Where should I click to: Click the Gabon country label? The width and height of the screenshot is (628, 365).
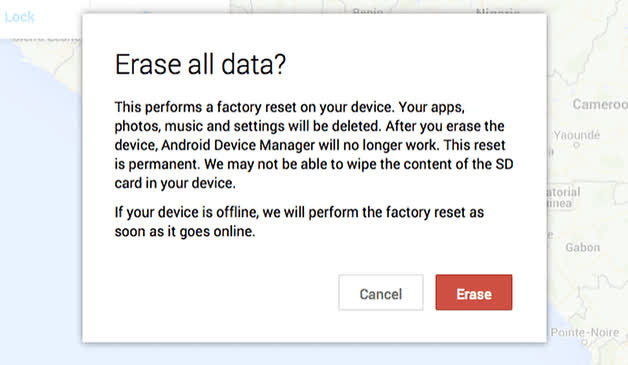(583, 248)
